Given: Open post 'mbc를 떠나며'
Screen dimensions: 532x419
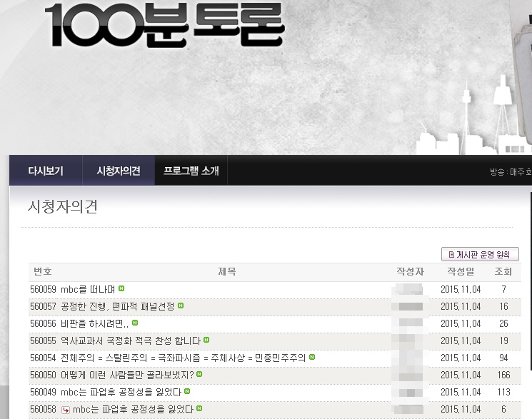Looking at the screenshot, I should [x=88, y=289].
